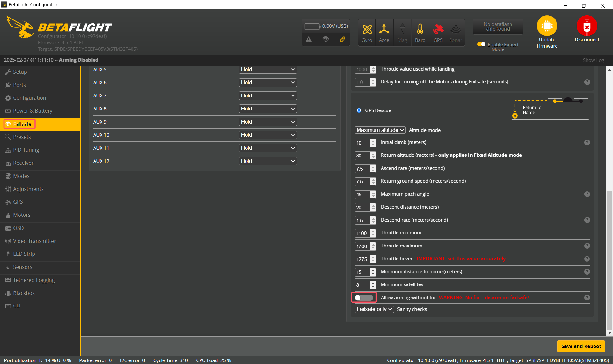The height and width of the screenshot is (364, 613).
Task: Open AUX 9 failsafe mode dropdown
Action: (268, 122)
